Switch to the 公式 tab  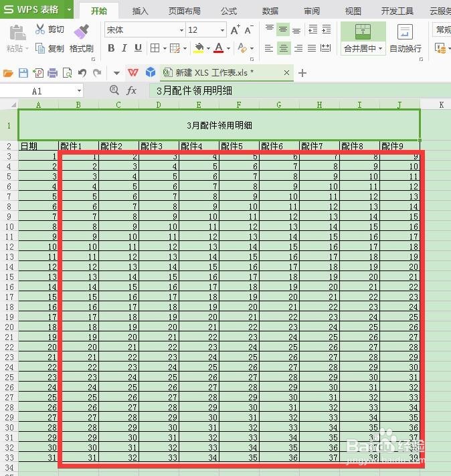(x=229, y=11)
